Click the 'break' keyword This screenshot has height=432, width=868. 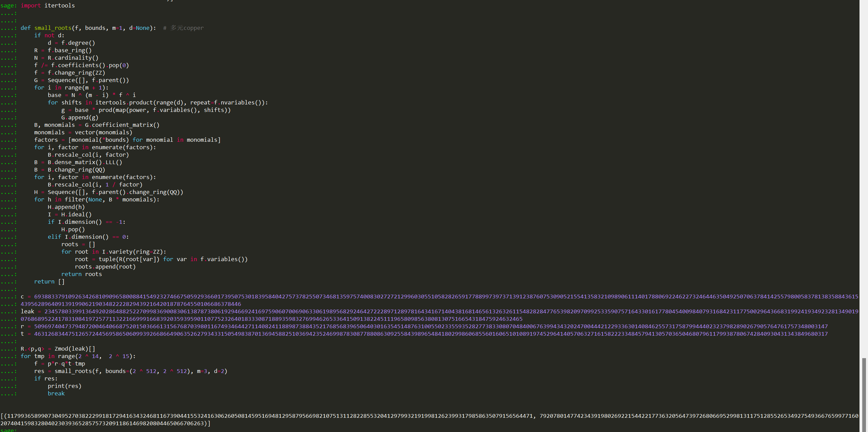point(56,393)
